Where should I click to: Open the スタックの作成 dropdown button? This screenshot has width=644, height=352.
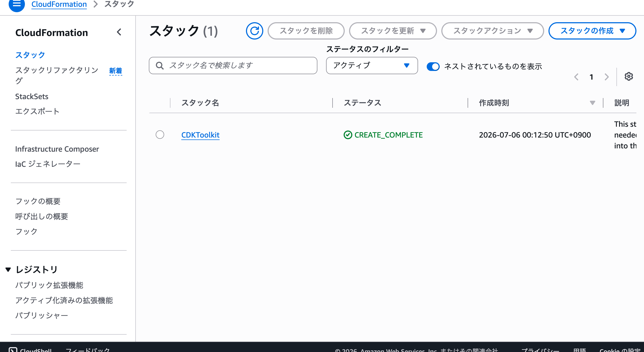592,31
